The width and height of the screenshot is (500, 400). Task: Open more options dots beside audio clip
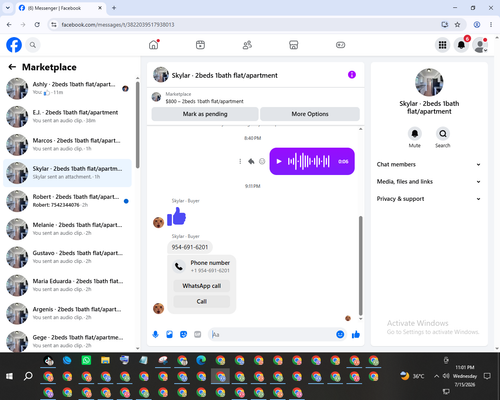(240, 162)
